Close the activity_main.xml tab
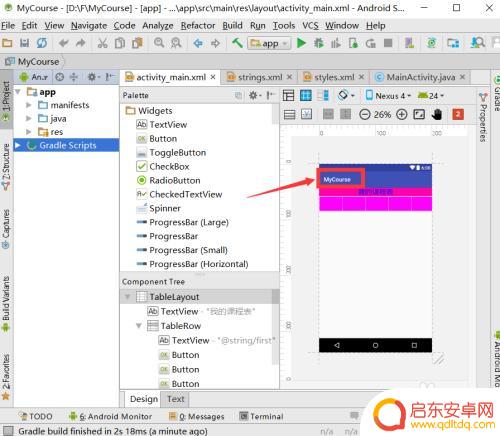The height and width of the screenshot is (436, 500). [213, 77]
